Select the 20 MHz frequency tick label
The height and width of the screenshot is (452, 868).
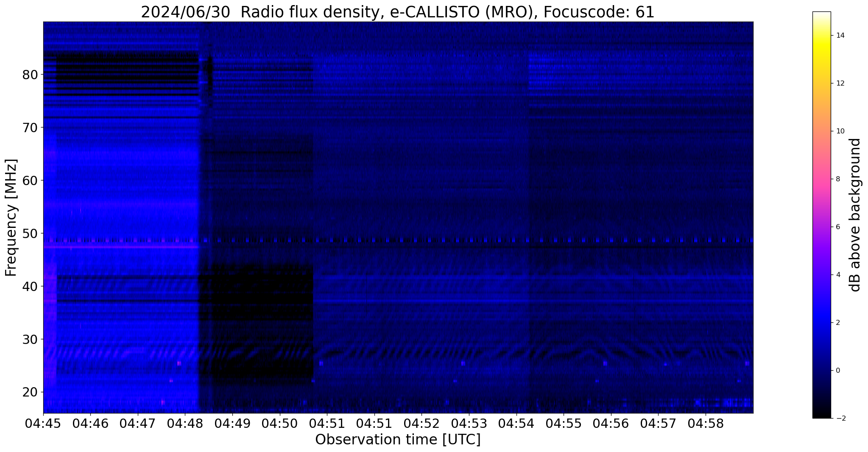tap(30, 392)
